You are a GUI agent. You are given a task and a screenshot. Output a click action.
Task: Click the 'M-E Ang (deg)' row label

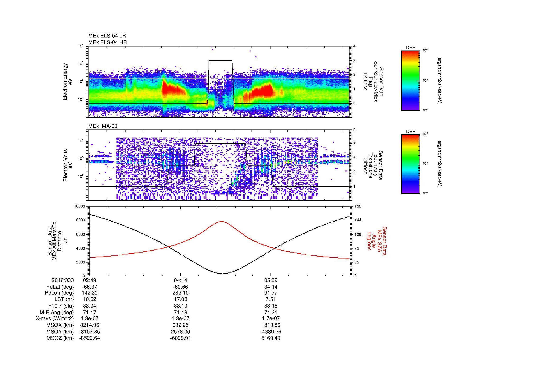57,313
